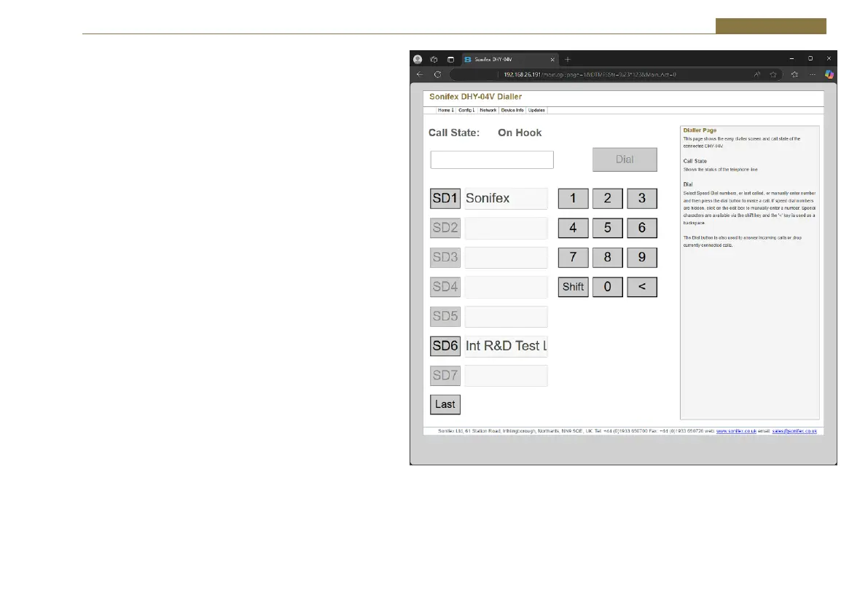Open the browser's three-dot settings menu

click(812, 74)
